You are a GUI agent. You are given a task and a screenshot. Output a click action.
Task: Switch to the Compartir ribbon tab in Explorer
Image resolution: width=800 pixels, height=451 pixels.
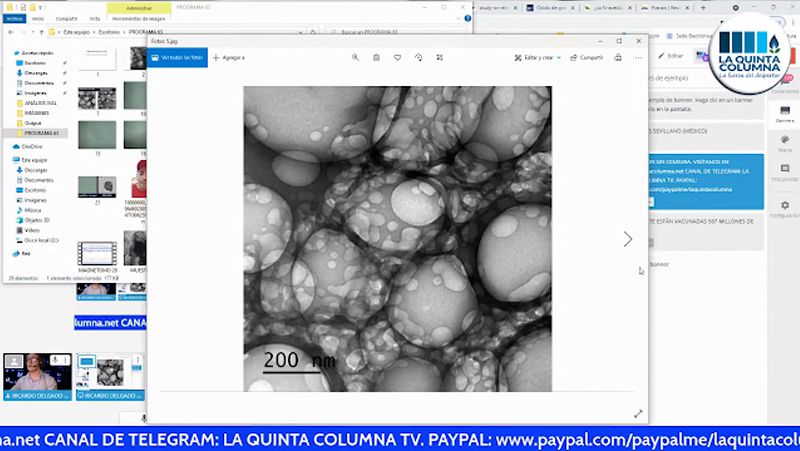(67, 19)
